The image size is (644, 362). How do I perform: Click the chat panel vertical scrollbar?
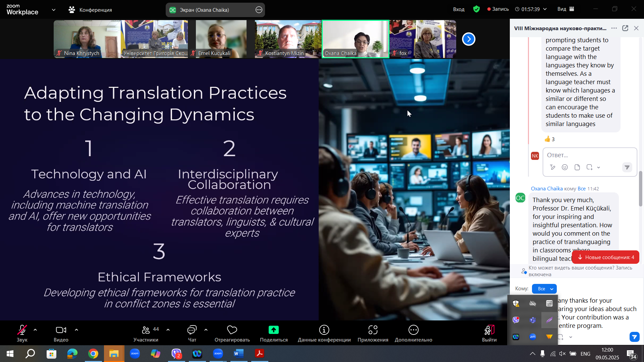click(641, 189)
